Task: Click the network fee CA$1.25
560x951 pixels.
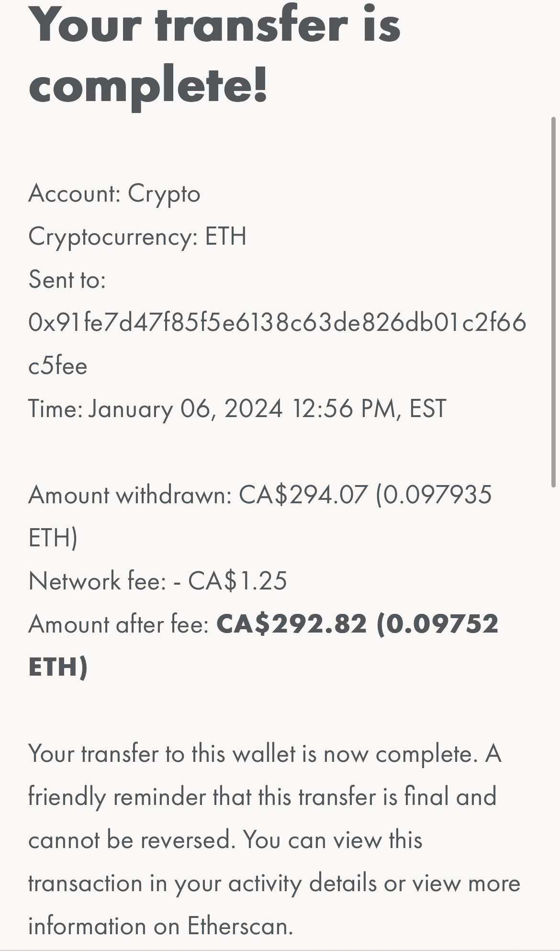Action: pyautogui.click(x=237, y=581)
